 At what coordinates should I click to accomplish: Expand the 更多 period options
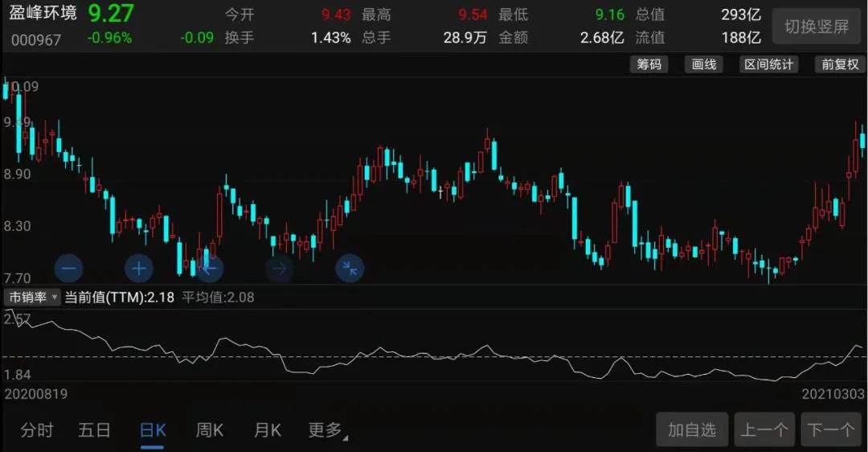327,430
